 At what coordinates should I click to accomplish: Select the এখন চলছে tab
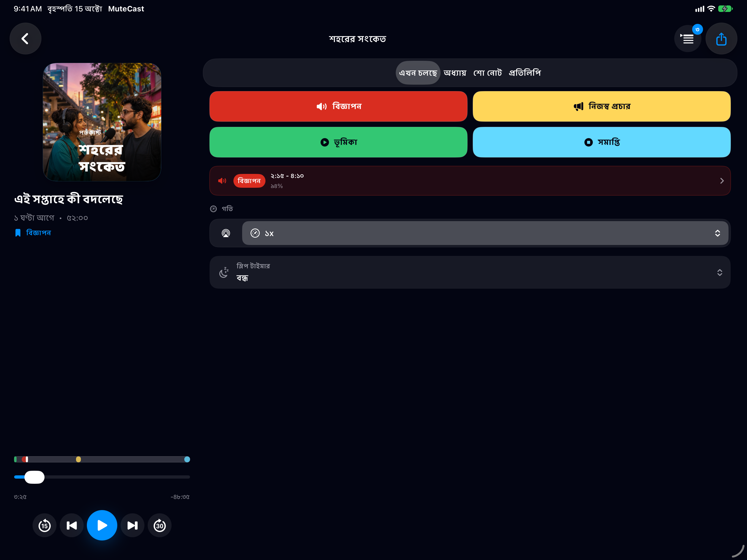(418, 72)
